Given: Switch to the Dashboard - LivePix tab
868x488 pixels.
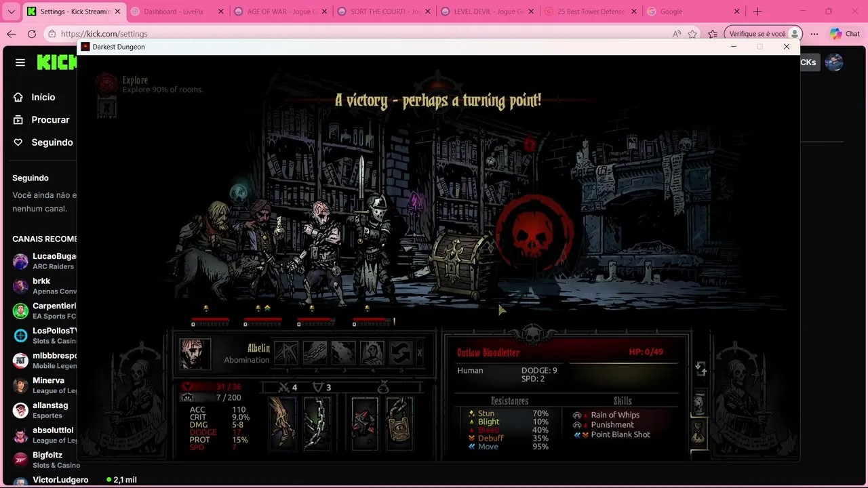Looking at the screenshot, I should pos(176,12).
